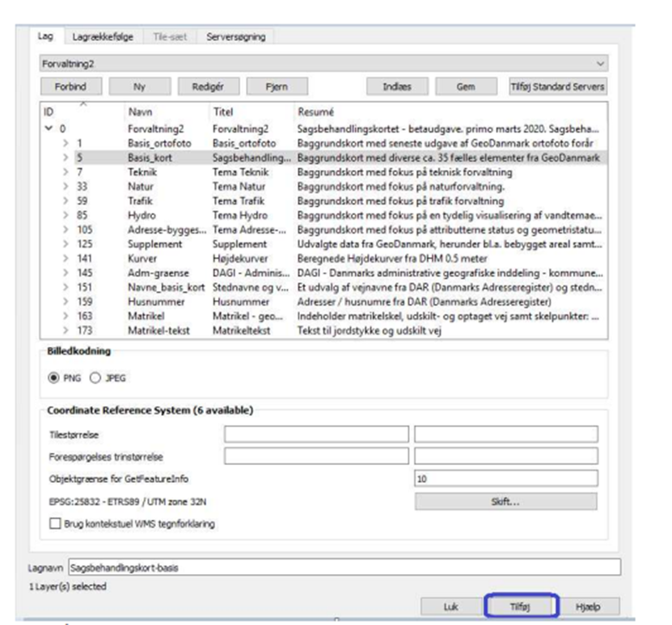Select the Trafik layer name
Screen dimensions: 672x625
[140, 201]
